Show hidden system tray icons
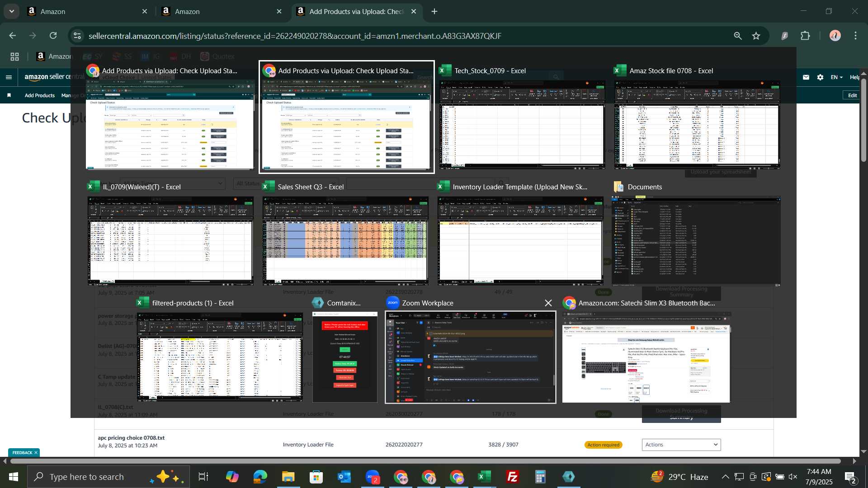868x488 pixels. tap(725, 477)
